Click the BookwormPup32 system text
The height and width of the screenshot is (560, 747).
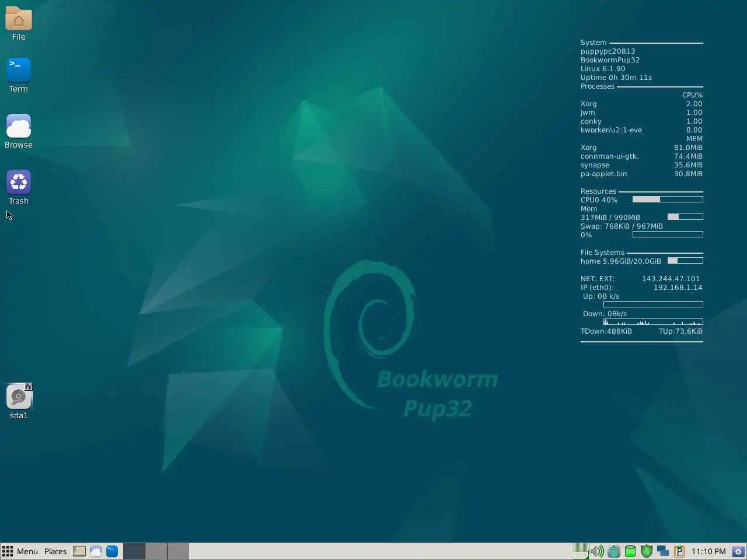click(610, 60)
